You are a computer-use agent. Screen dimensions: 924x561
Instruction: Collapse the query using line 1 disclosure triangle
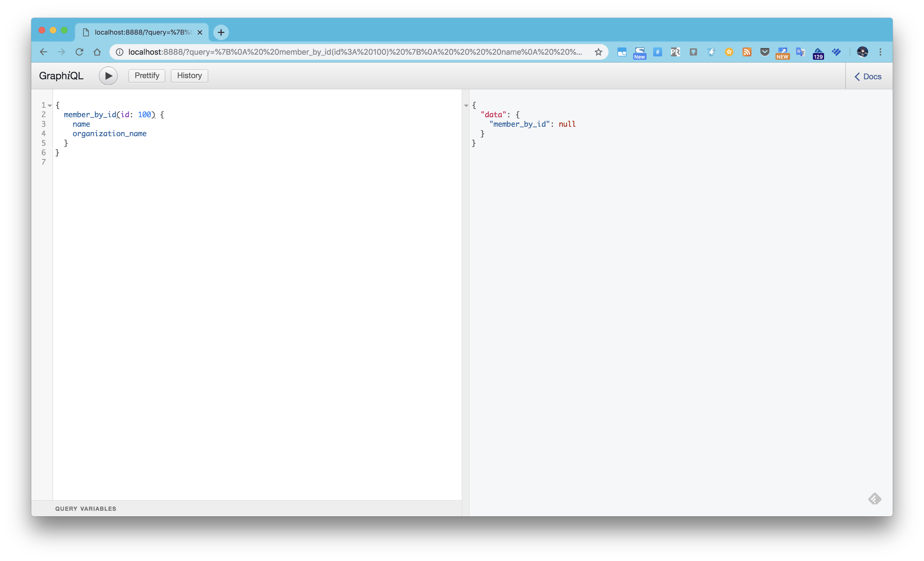[50, 106]
